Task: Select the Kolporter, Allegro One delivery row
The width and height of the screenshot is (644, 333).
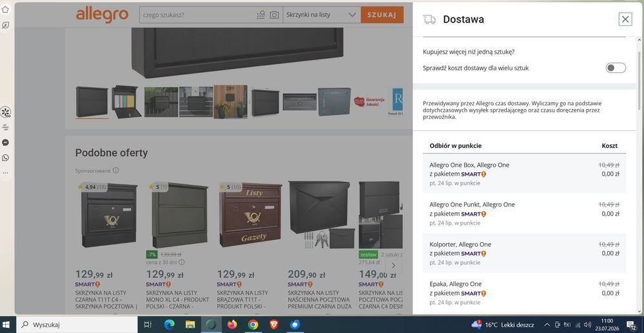Action: [524, 253]
